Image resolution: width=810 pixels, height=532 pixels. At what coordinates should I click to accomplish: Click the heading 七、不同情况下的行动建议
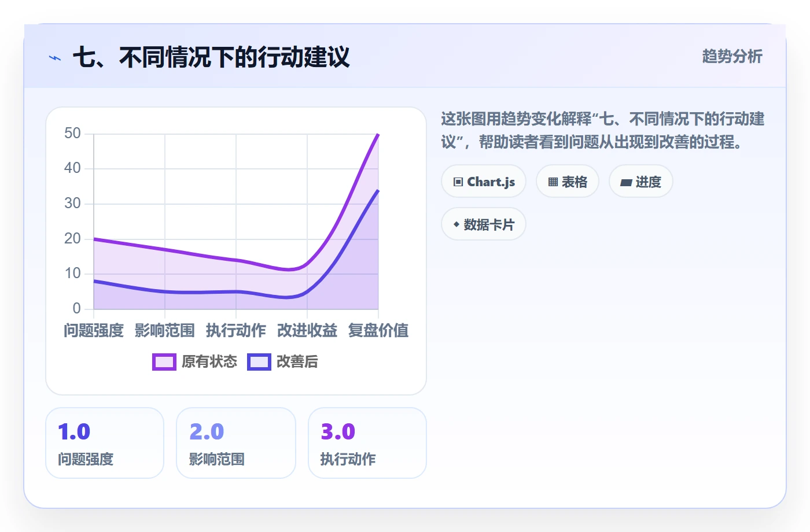point(211,57)
